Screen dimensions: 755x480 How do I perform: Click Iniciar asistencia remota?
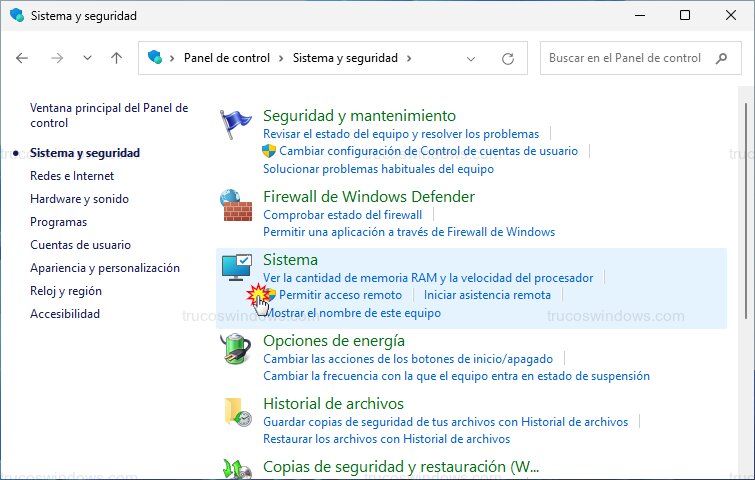(487, 295)
